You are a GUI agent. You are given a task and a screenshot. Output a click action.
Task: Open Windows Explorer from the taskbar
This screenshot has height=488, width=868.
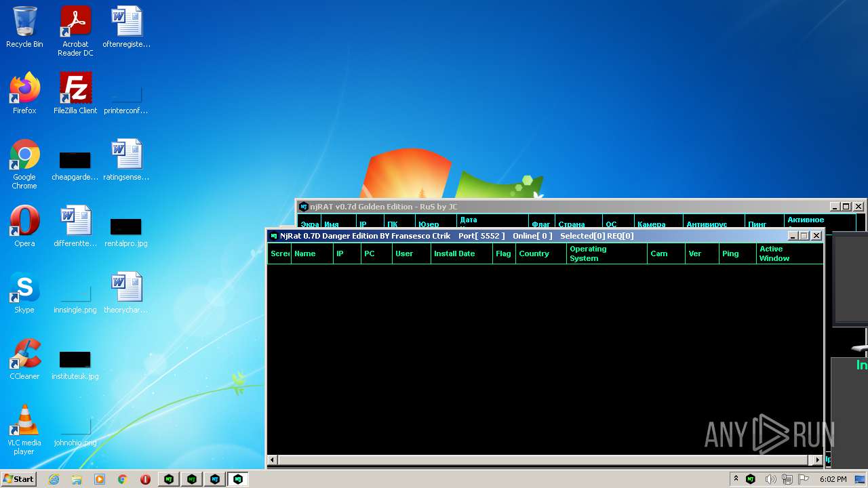point(77,479)
